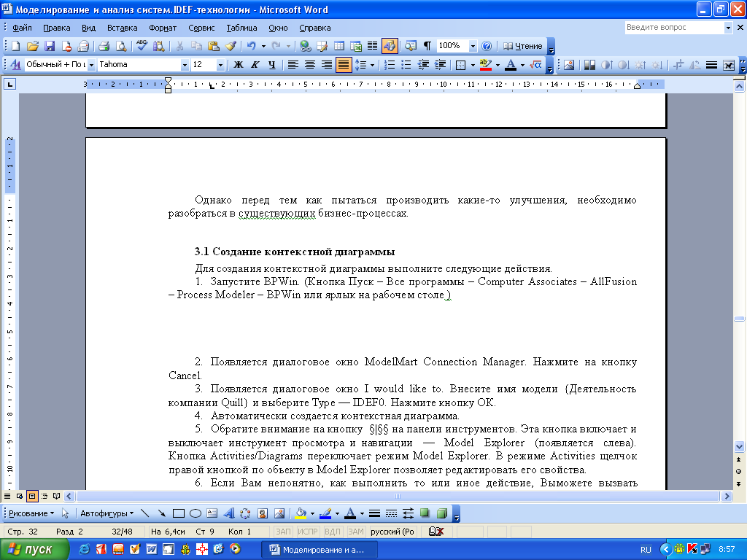Increase the paragraph indent
Viewport: 747px width, 560px height.
pos(440,65)
